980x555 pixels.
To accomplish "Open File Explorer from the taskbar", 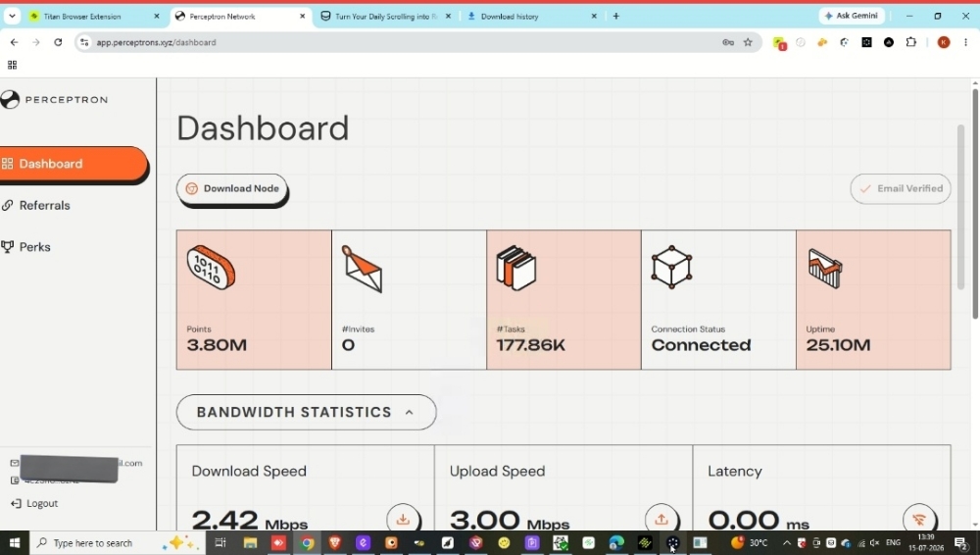I will point(250,542).
